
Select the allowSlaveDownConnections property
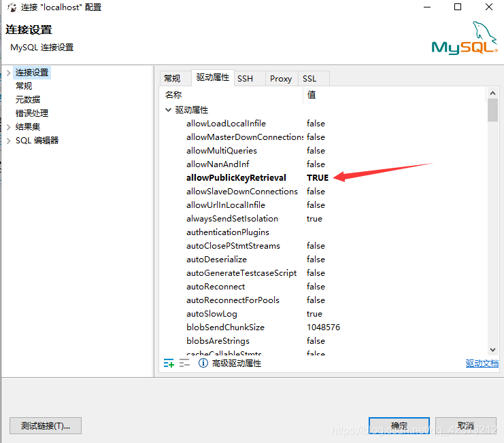(242, 192)
